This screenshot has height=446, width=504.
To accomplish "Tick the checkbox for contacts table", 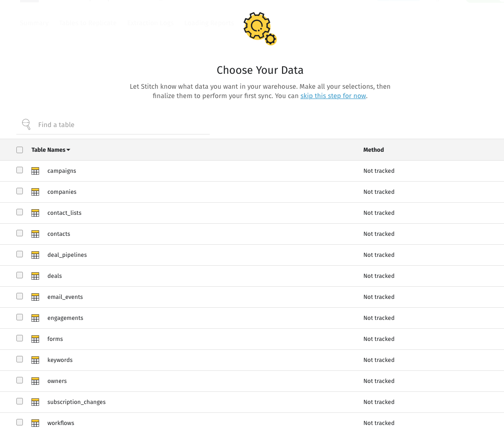I will pos(20,233).
